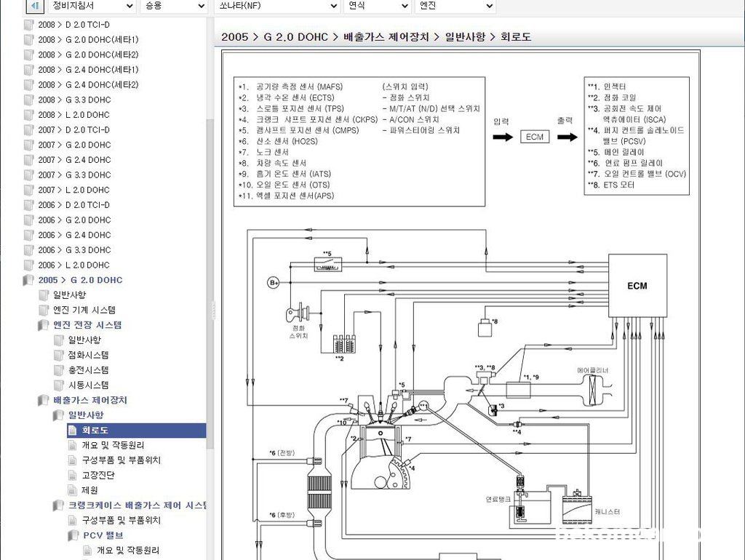
Task: Open 개요 및 작동원리 under PCV 밸브
Action: tap(128, 551)
